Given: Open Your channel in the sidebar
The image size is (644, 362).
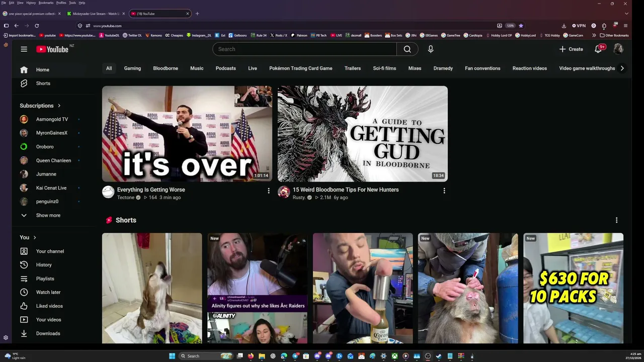Looking at the screenshot, I should coord(50,251).
